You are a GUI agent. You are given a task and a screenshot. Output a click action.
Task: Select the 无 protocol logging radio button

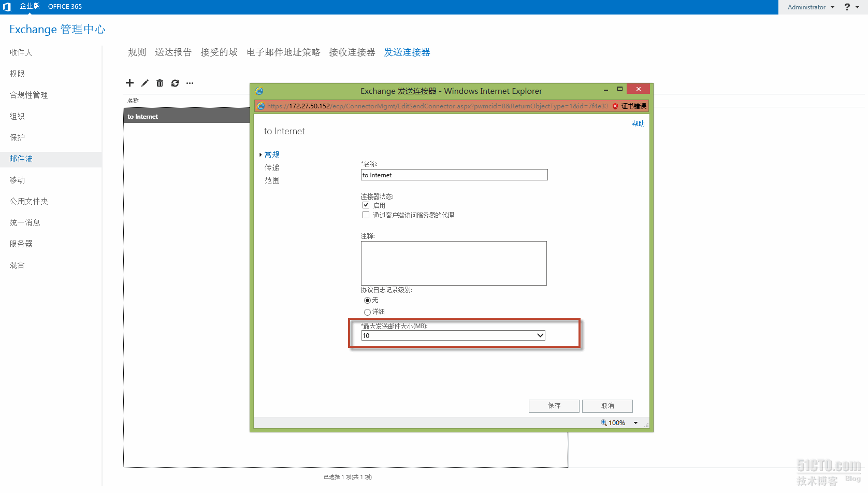[367, 301]
